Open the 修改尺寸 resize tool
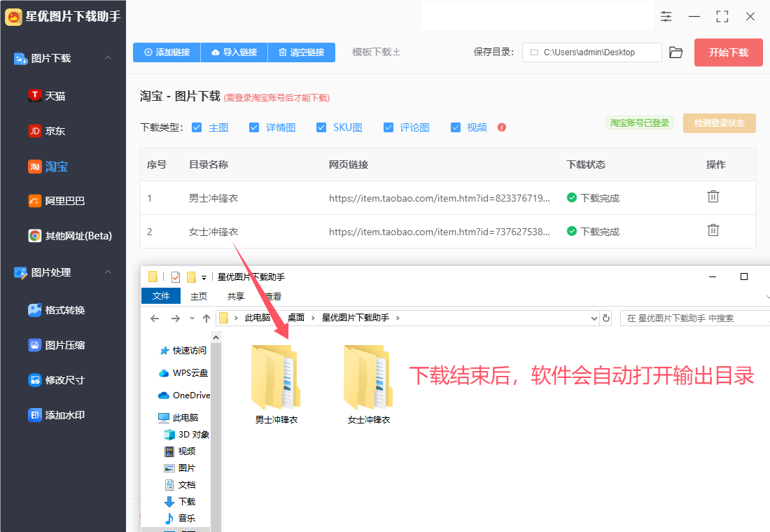770x532 pixels. pos(57,380)
